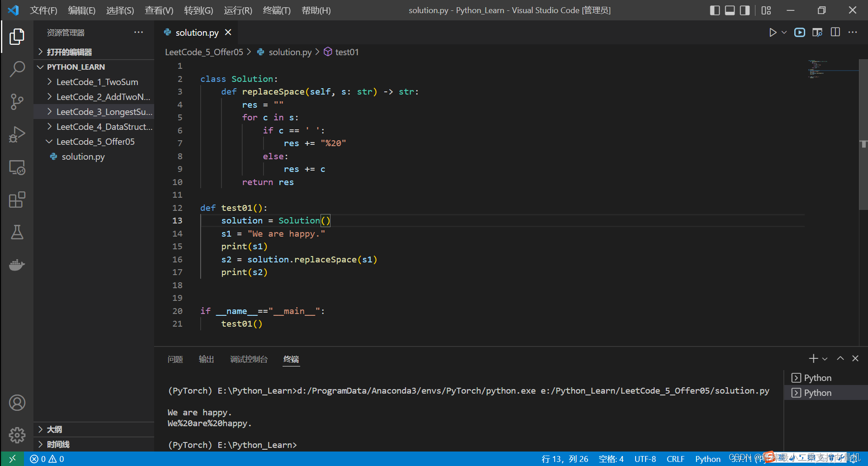The width and height of the screenshot is (868, 466).
Task: Switch to the 问题 panel tab
Action: point(175,359)
